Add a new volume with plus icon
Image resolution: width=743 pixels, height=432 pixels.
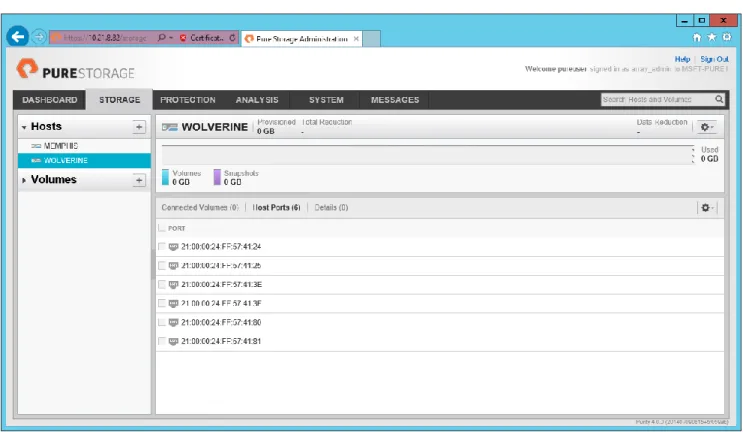point(139,180)
